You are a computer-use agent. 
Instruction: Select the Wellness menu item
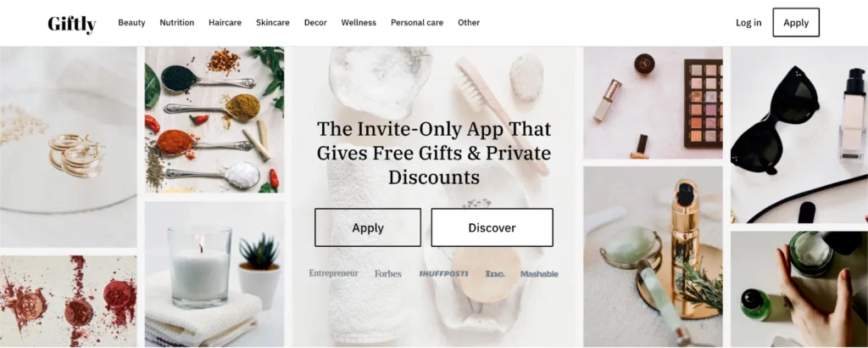click(359, 23)
